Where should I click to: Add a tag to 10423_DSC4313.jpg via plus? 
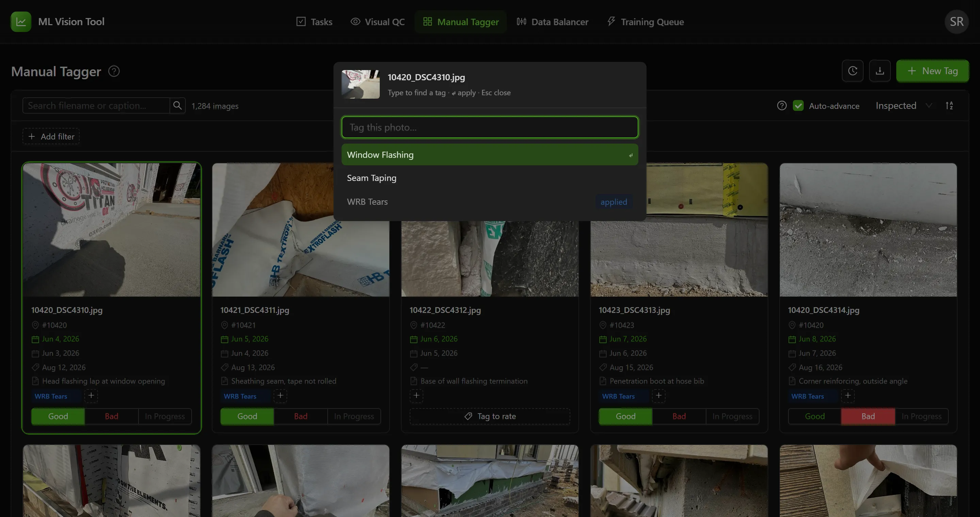pyautogui.click(x=658, y=395)
